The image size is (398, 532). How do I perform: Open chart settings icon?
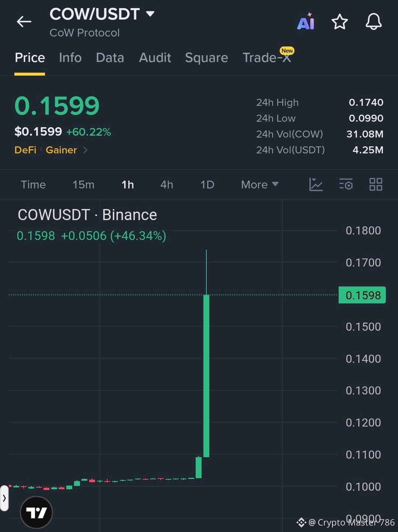(x=346, y=184)
